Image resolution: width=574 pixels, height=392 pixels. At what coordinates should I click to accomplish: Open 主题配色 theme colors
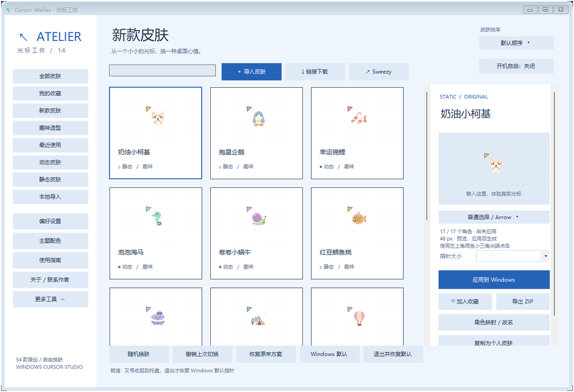50,241
